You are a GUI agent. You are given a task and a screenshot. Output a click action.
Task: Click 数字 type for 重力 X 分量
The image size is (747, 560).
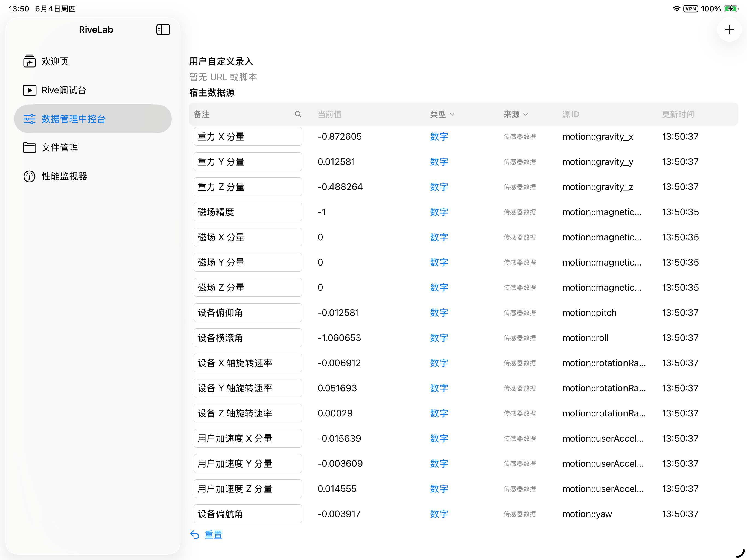point(439,136)
